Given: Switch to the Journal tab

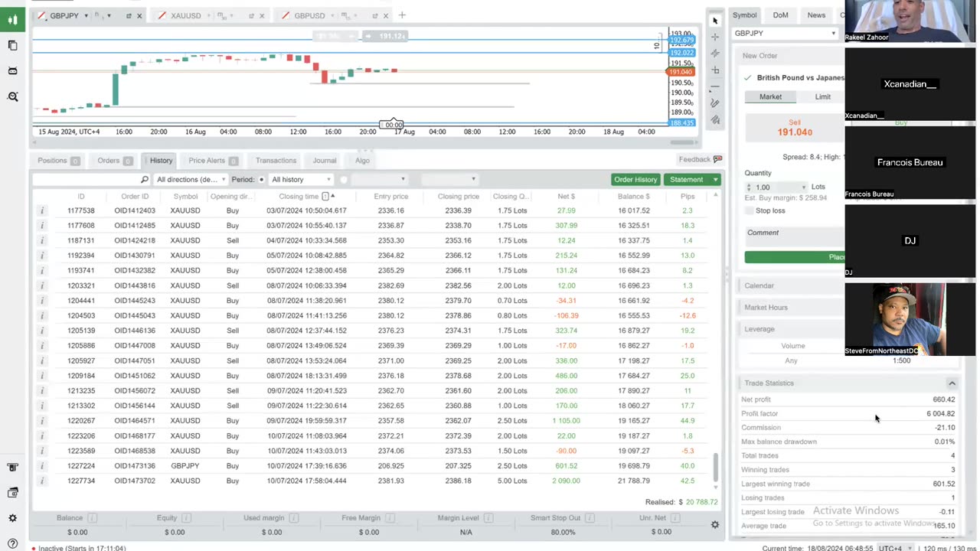Looking at the screenshot, I should 324,160.
